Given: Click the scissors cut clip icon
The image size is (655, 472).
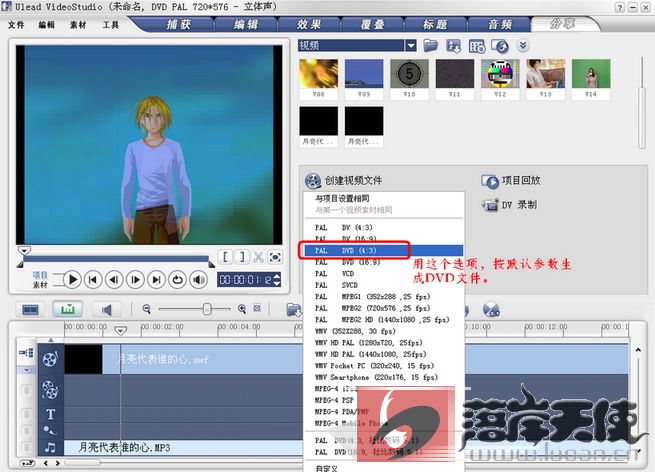Looking at the screenshot, I should click(259, 257).
